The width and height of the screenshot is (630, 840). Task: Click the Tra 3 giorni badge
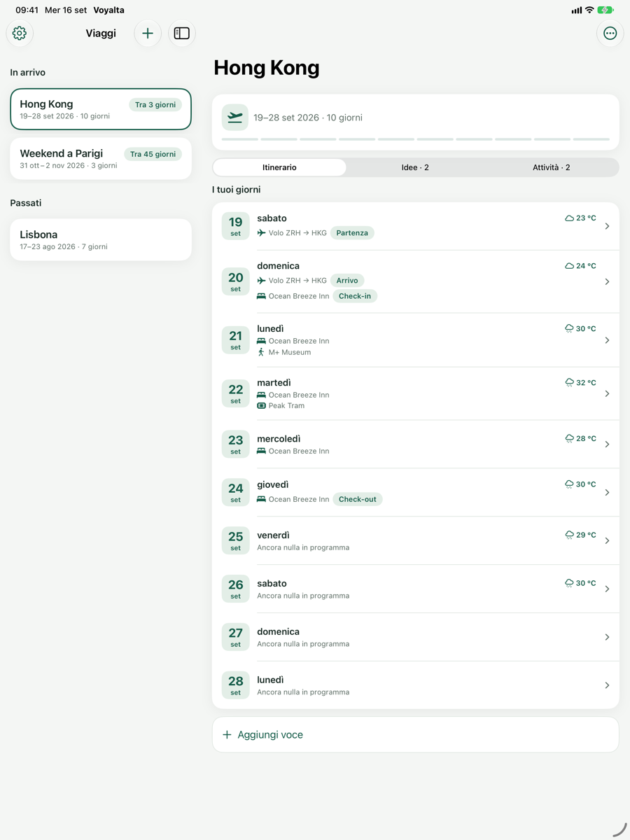[x=155, y=105]
